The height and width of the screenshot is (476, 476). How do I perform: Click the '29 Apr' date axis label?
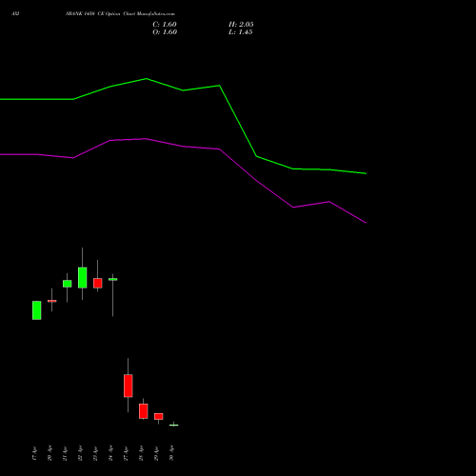coord(156,454)
